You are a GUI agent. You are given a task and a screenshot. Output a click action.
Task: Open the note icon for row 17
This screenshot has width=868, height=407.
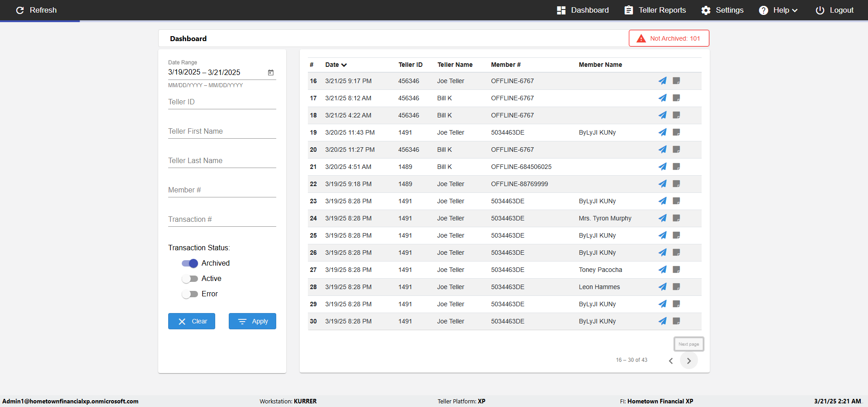pyautogui.click(x=676, y=98)
